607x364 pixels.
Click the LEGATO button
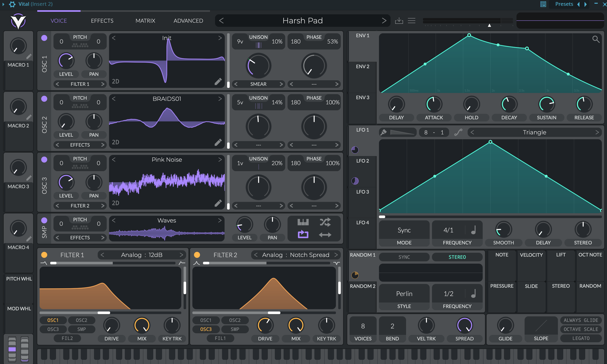pos(581,338)
